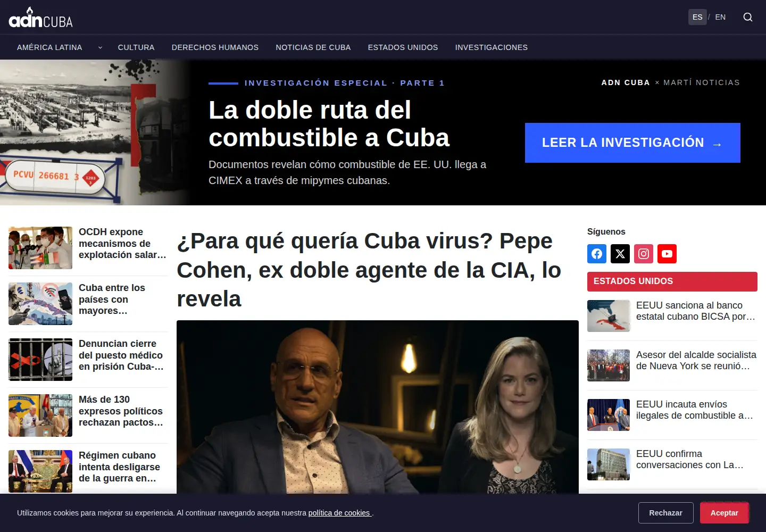The width and height of the screenshot is (766, 532).
Task: Go to the Cultura section
Action: pyautogui.click(x=136, y=47)
